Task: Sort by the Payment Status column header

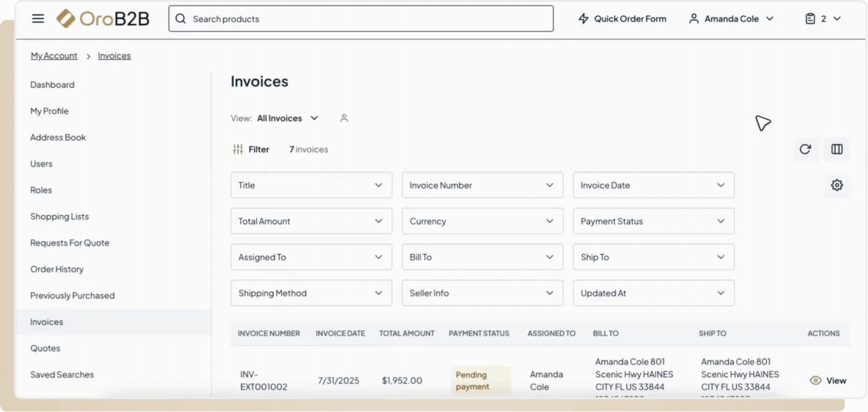Action: [479, 333]
